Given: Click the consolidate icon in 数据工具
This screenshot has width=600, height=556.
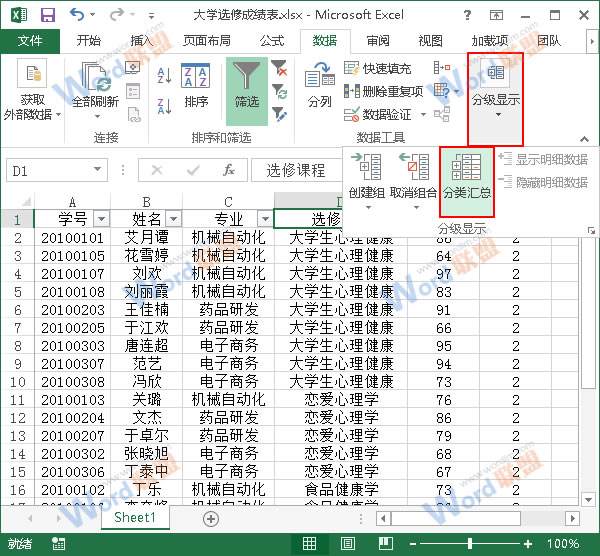Looking at the screenshot, I should [442, 68].
